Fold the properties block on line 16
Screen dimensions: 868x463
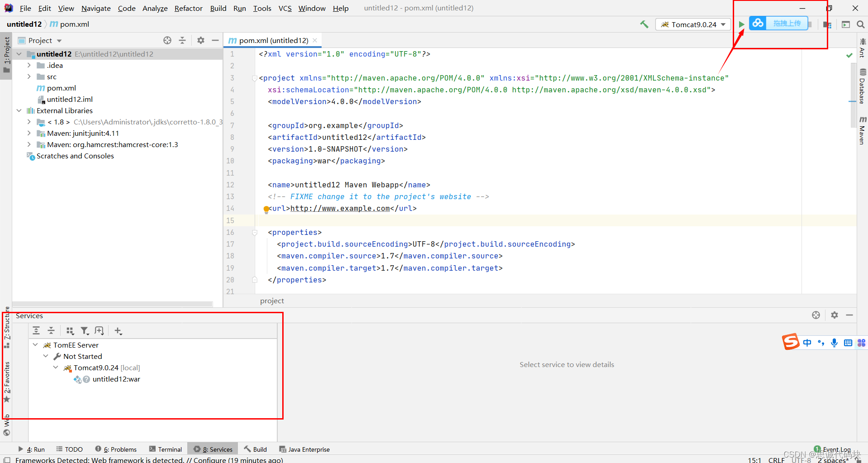click(255, 233)
